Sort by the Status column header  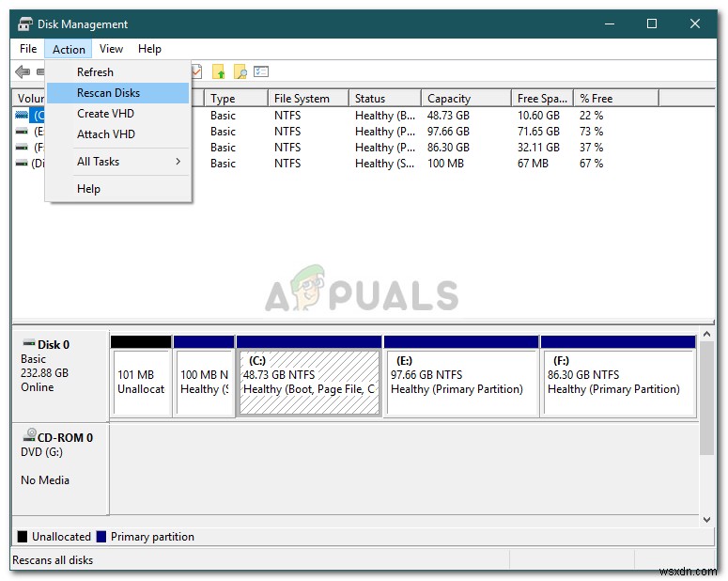coord(385,99)
